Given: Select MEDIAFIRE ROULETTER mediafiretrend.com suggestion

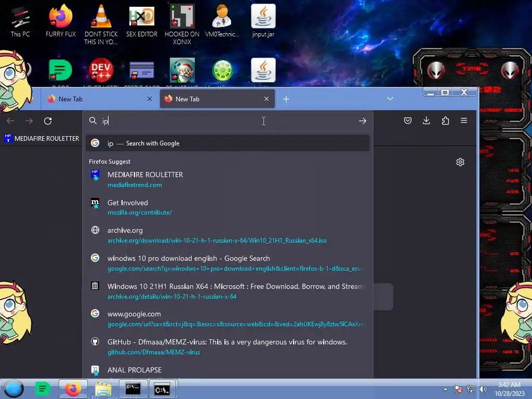Looking at the screenshot, I should 228,179.
